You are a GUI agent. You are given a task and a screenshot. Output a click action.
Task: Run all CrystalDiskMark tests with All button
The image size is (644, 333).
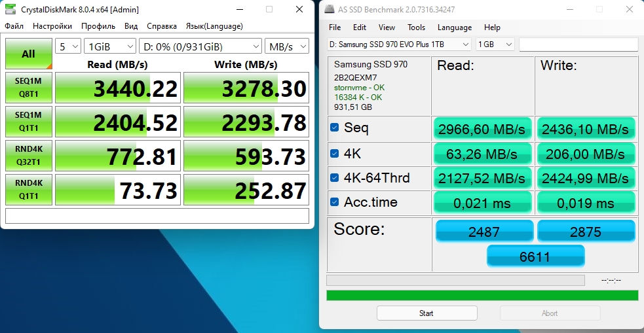29,54
